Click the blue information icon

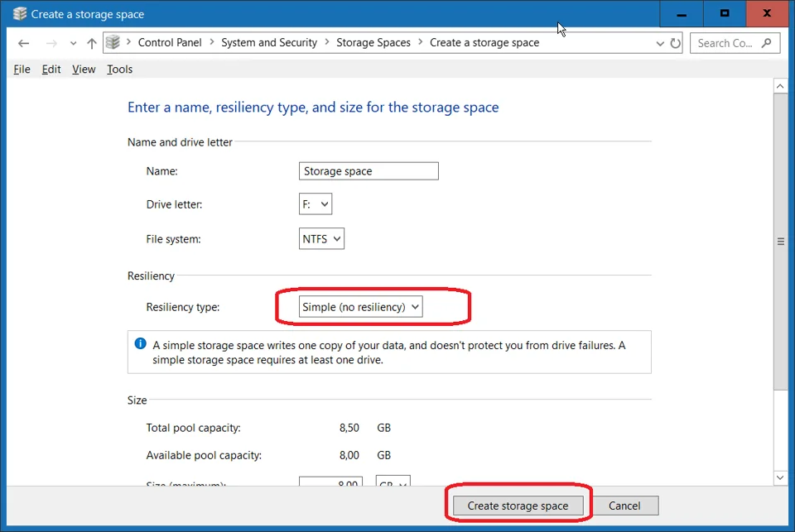tap(141, 343)
